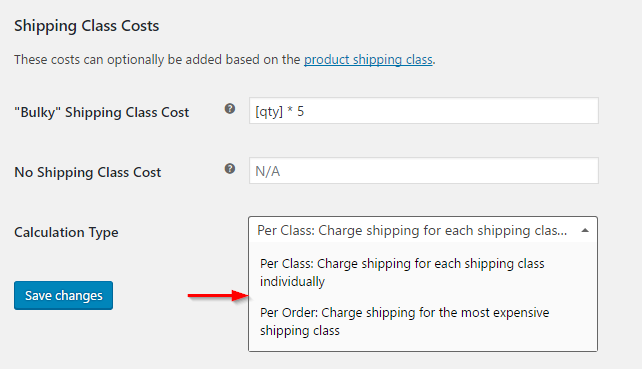Focus the No Shipping Class Cost N/A field
Image resolution: width=642 pixels, height=369 pixels.
(x=424, y=170)
